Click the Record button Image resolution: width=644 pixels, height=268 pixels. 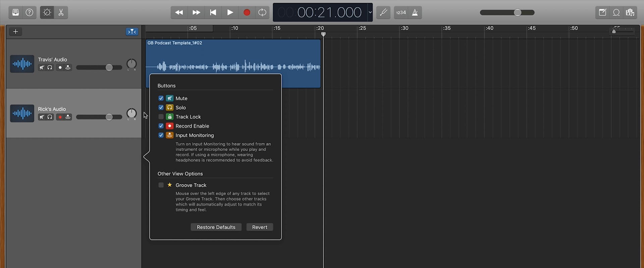(247, 12)
